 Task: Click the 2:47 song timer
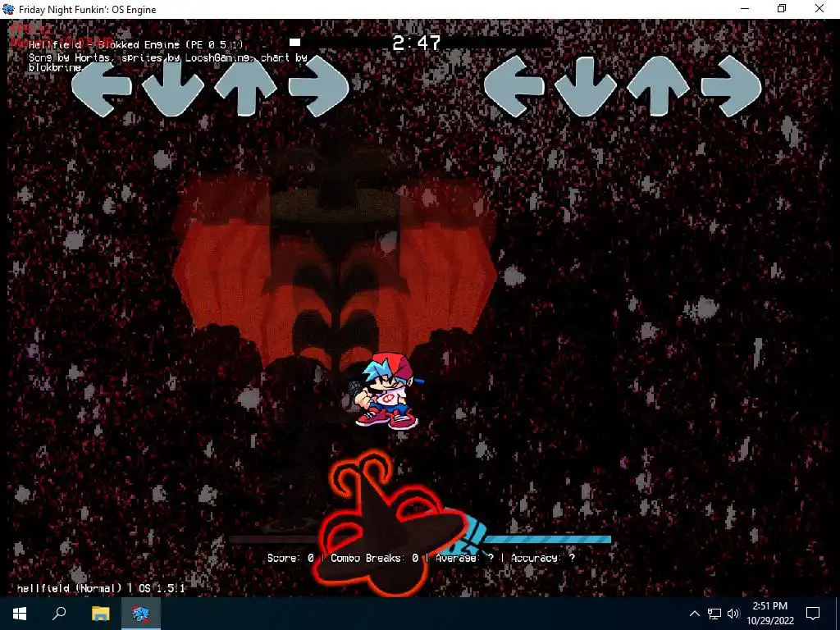point(416,43)
